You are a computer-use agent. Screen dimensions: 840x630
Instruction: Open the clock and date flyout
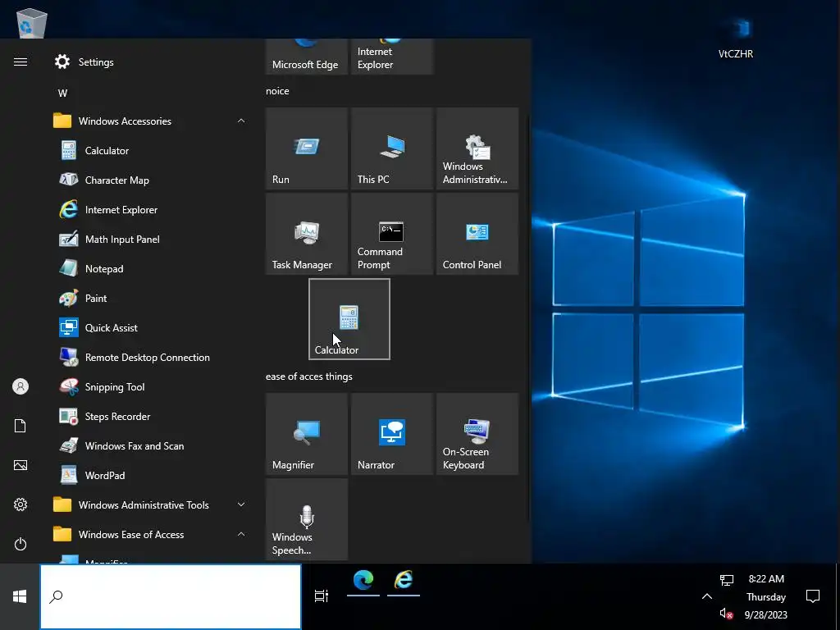[766, 596]
